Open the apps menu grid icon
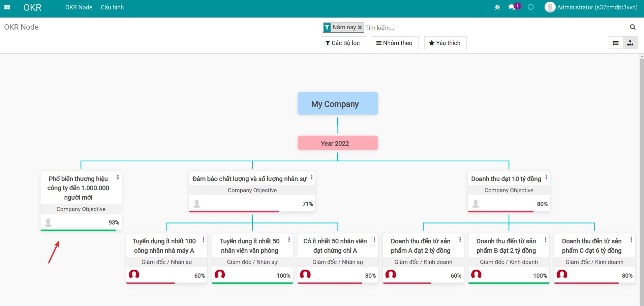This screenshot has width=644, height=306. 7,7
